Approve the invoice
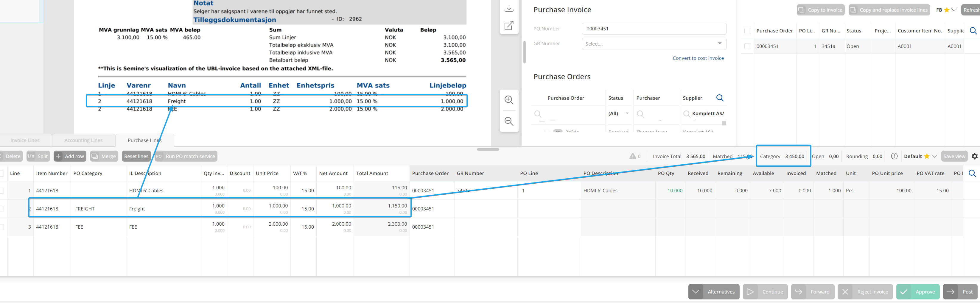 point(917,292)
